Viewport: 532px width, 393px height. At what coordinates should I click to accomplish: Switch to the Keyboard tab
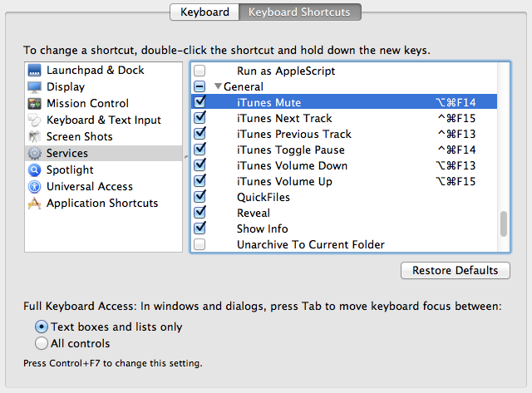tap(204, 12)
